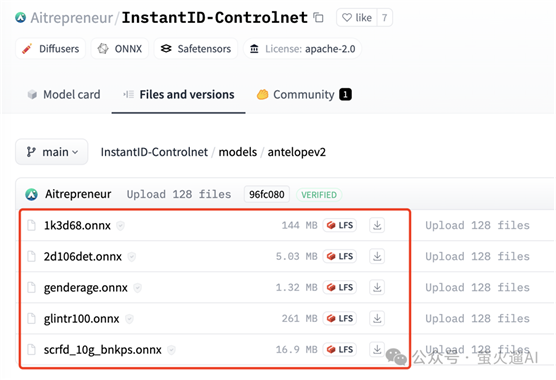Click the ONNX tag
Viewport: 556px width, 380px height.
pyautogui.click(x=120, y=49)
